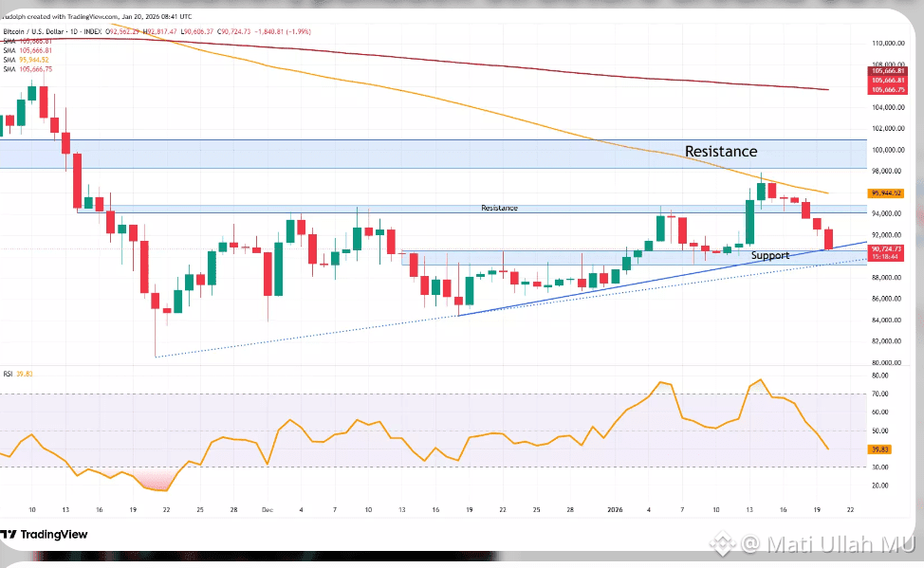Screen dimensions: 924x568
Task: Click the 98,000.00 price axis label
Action: (x=886, y=171)
